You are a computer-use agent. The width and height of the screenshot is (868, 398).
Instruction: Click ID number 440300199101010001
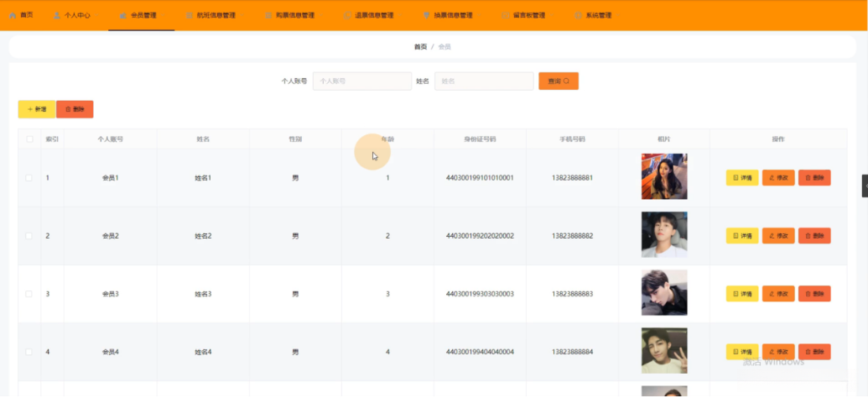coord(480,178)
